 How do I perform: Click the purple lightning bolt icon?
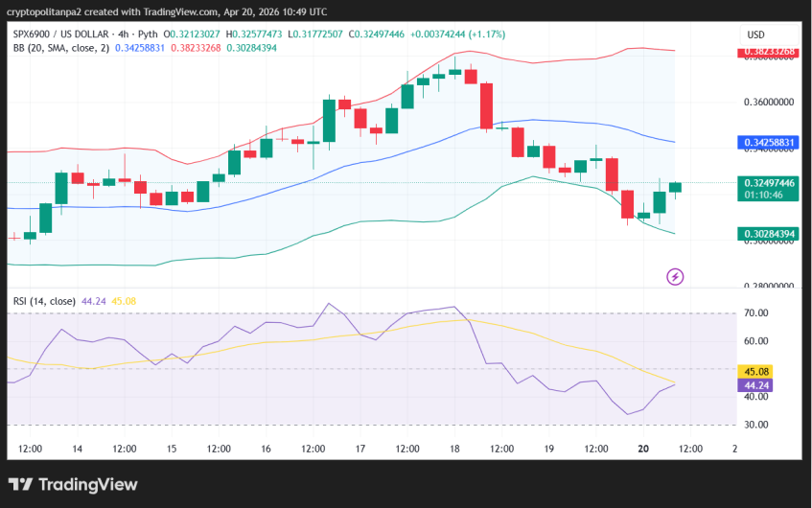[675, 277]
